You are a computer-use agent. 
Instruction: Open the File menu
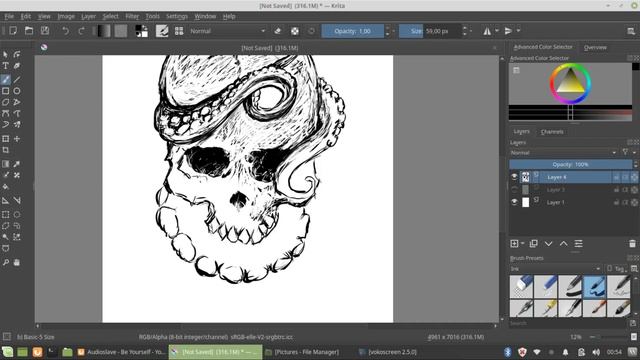(9, 16)
